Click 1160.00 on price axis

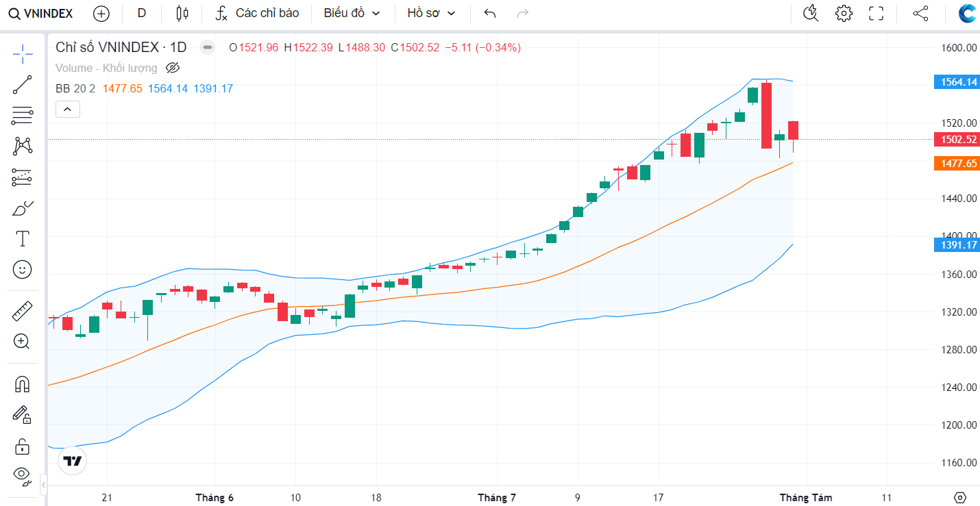click(958, 463)
